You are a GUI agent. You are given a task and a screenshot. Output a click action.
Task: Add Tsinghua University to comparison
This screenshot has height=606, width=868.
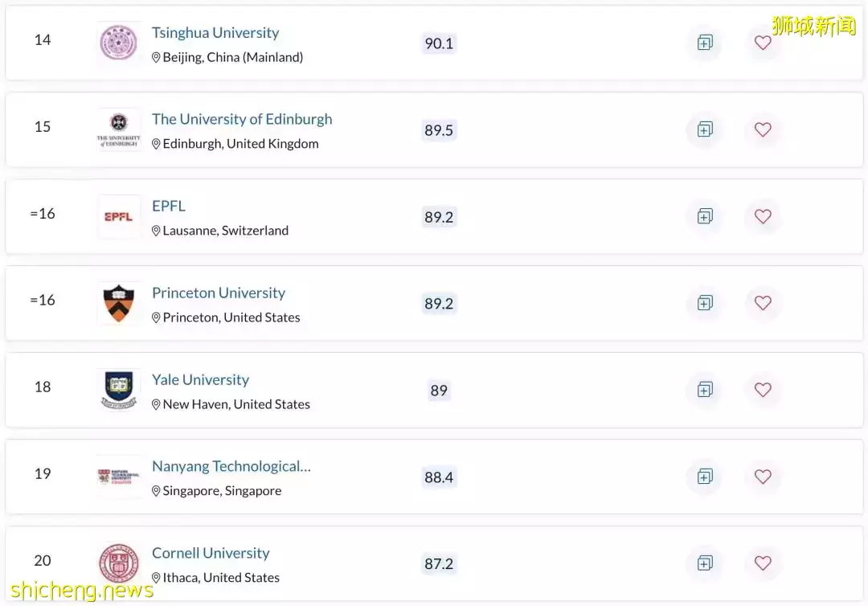click(x=705, y=43)
